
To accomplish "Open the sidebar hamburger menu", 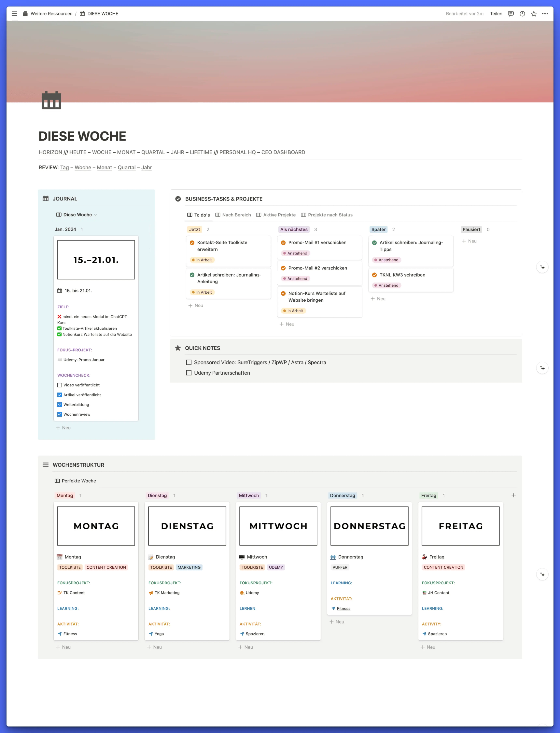I will coord(14,14).
